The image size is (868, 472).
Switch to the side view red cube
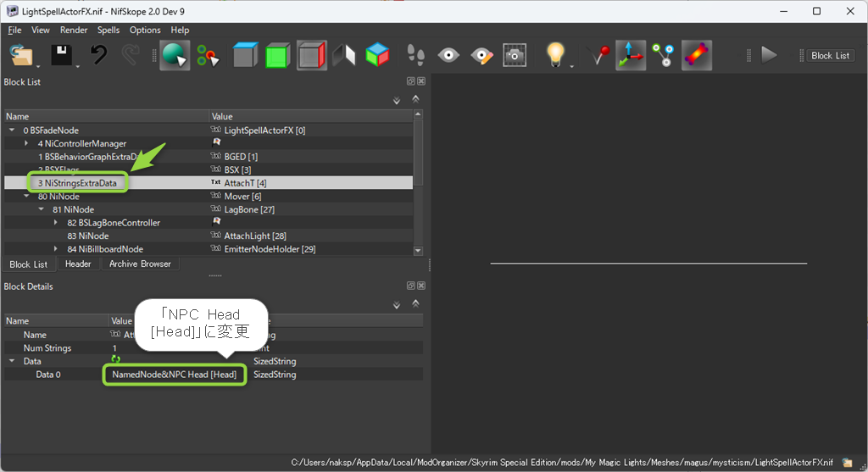click(311, 55)
